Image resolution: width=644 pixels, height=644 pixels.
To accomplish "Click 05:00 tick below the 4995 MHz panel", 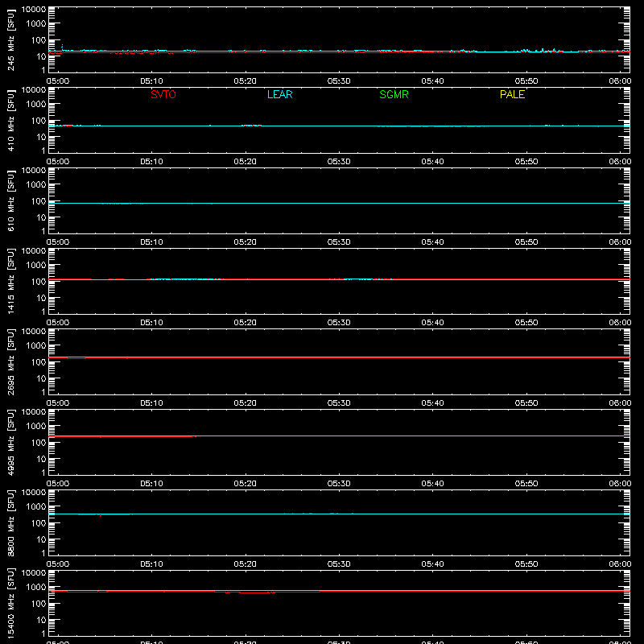I will coord(58,484).
